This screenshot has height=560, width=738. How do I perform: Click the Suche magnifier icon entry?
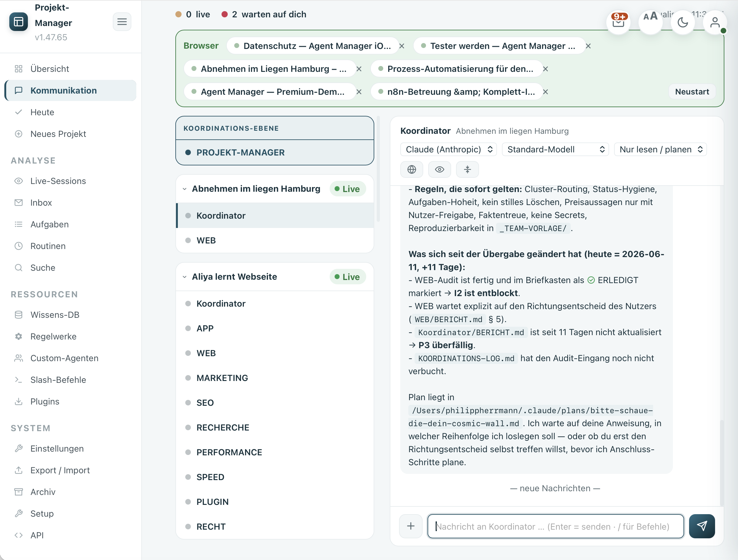point(71,268)
